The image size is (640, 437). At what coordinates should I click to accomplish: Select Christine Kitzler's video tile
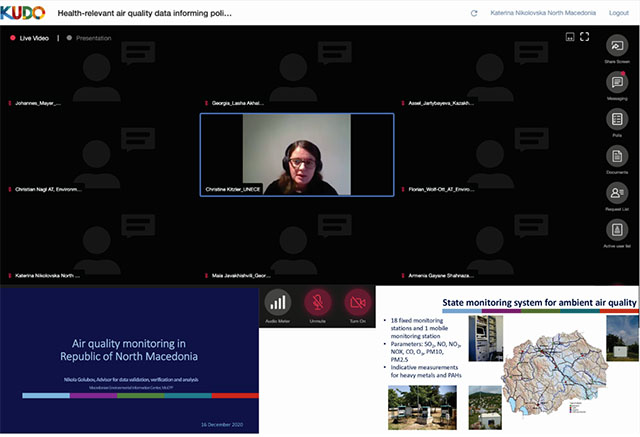(296, 154)
